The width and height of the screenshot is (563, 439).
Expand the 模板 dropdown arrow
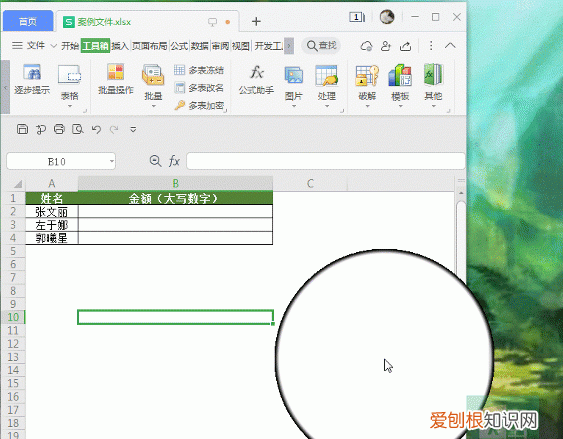400,106
